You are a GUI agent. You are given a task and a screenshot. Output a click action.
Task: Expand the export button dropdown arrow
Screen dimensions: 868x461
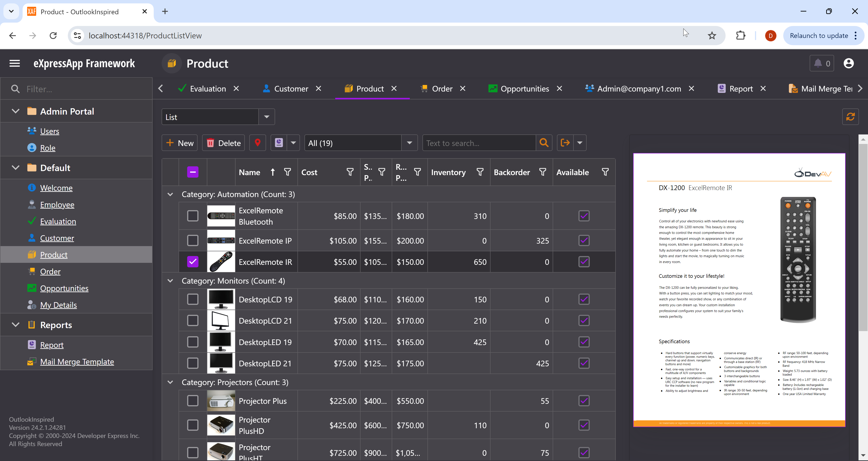[580, 143]
